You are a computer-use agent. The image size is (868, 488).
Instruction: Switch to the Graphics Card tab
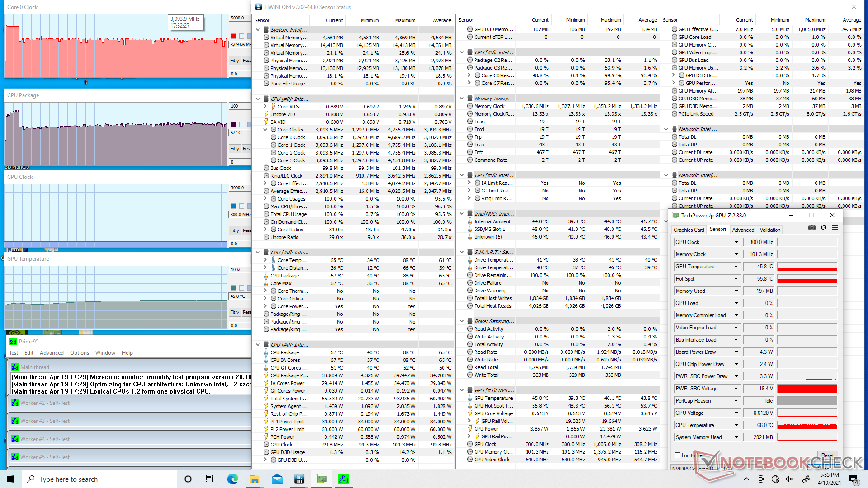(x=689, y=230)
